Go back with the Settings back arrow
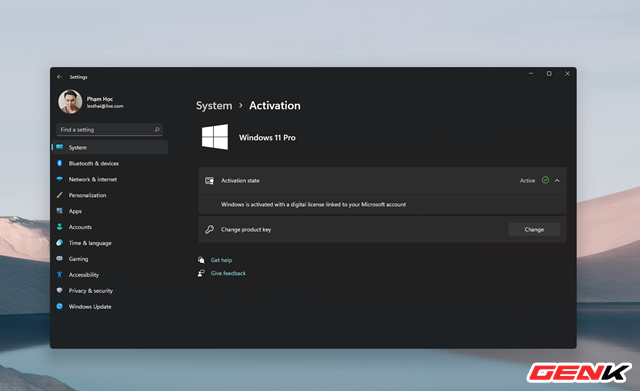Screen dimensions: 640x391 click(x=60, y=77)
